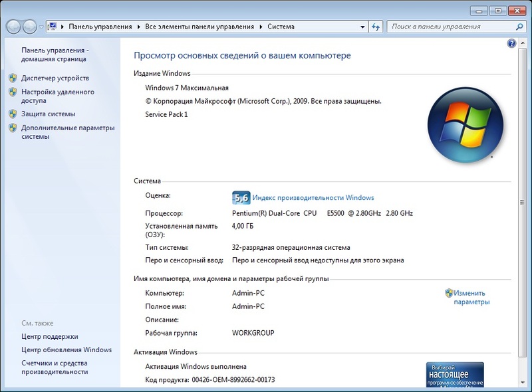This screenshot has width=532, height=392.
Task: Click the Control Panel icon in address bar
Action: pos(53,27)
